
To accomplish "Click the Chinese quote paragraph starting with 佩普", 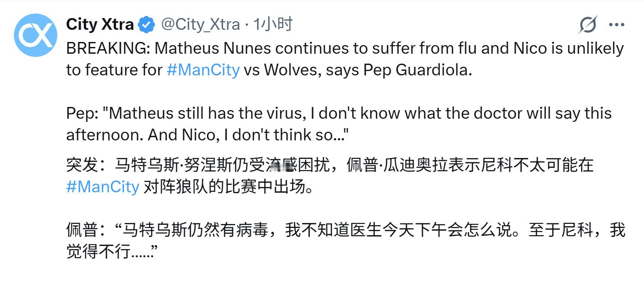I will (x=316, y=235).
